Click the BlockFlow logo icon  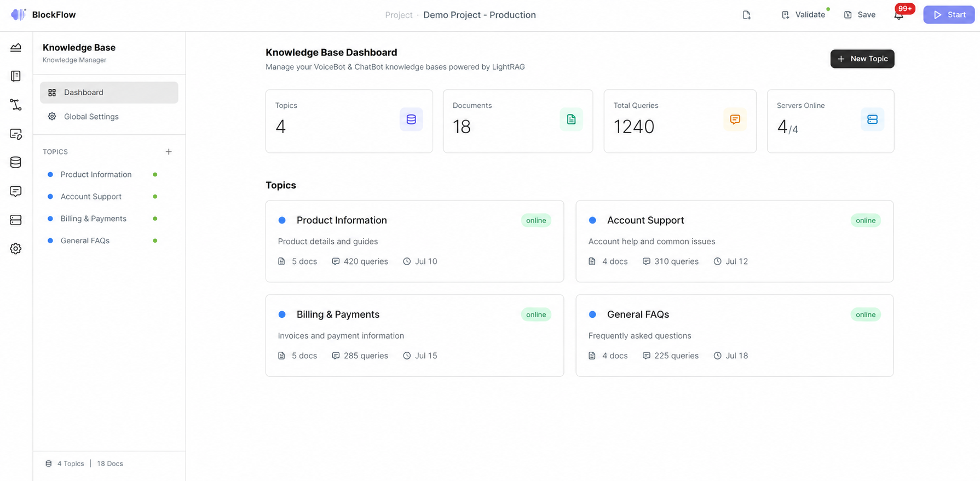(18, 15)
